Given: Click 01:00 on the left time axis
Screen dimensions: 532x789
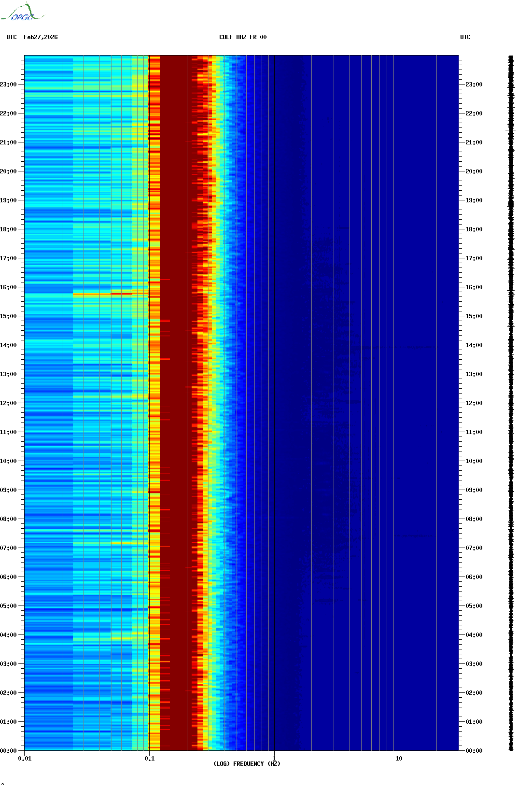Looking at the screenshot, I should [8, 722].
